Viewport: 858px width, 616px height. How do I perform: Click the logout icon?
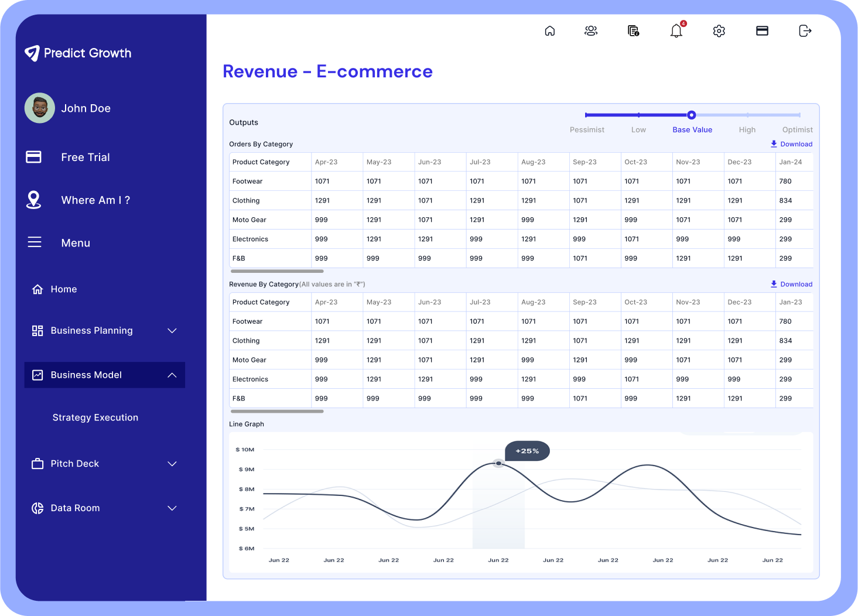805,31
